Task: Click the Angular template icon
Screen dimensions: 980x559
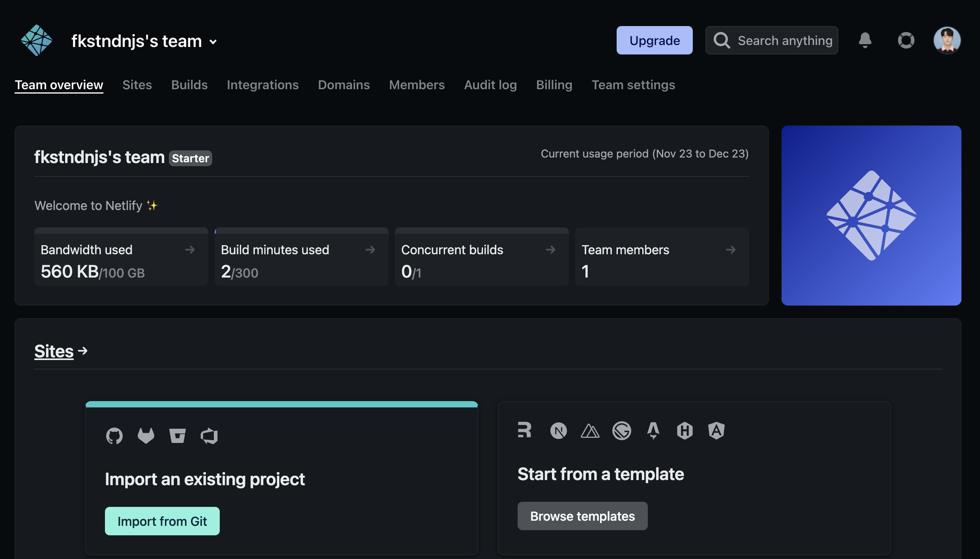Action: (716, 431)
